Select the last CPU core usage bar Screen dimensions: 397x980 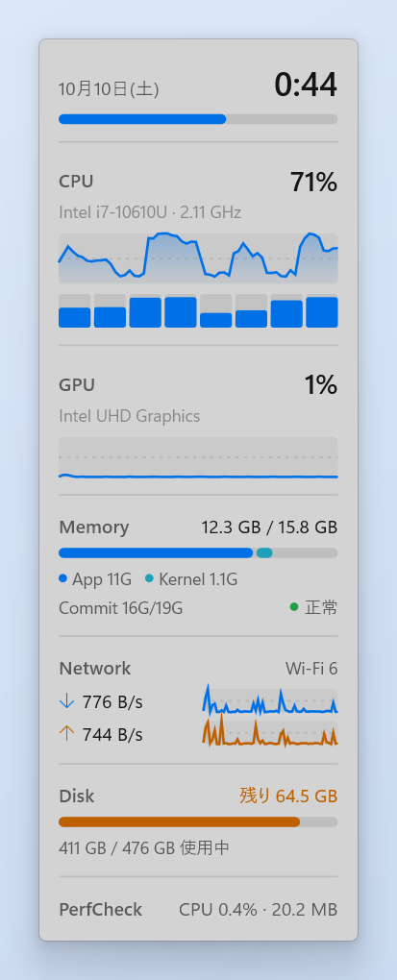click(322, 310)
